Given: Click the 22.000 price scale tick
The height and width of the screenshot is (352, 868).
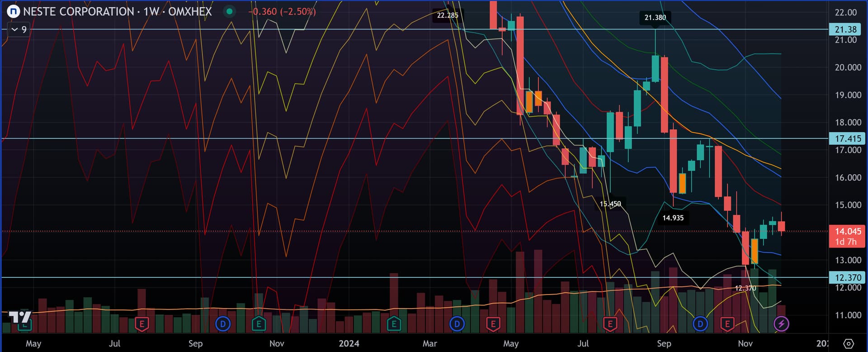Looking at the screenshot, I should point(846,12).
